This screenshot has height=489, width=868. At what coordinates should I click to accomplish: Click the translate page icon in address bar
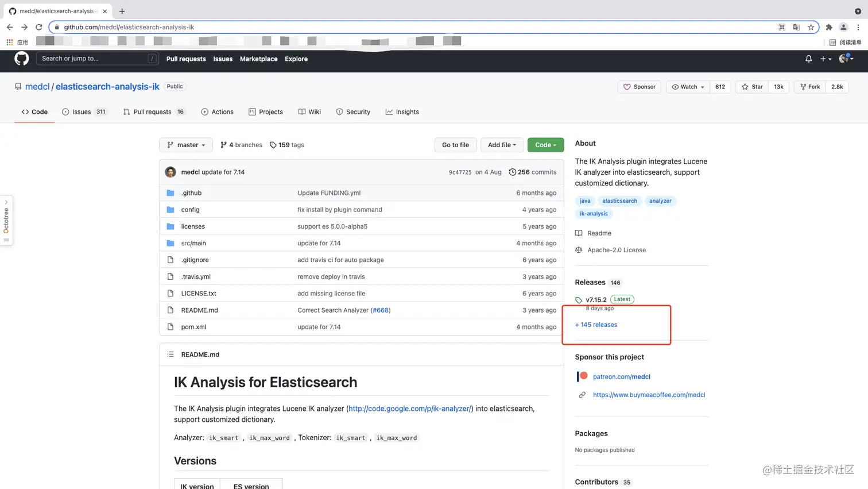pyautogui.click(x=796, y=27)
